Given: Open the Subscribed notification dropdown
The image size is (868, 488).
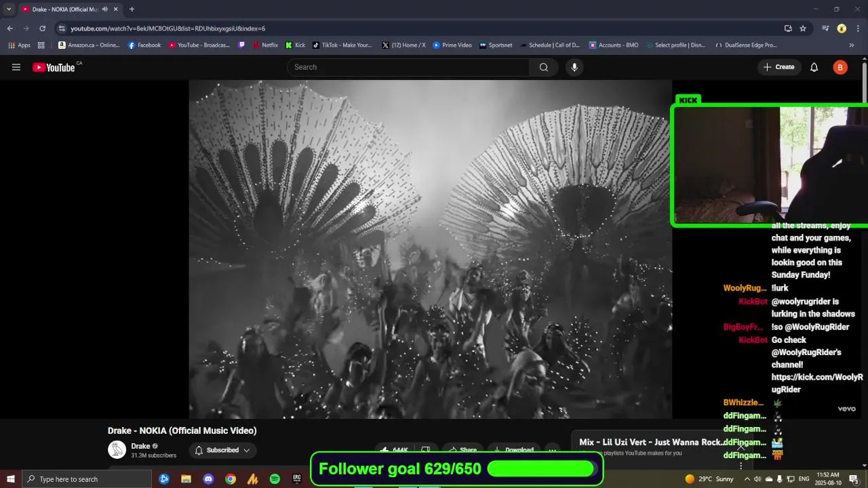Looking at the screenshot, I should (x=222, y=450).
